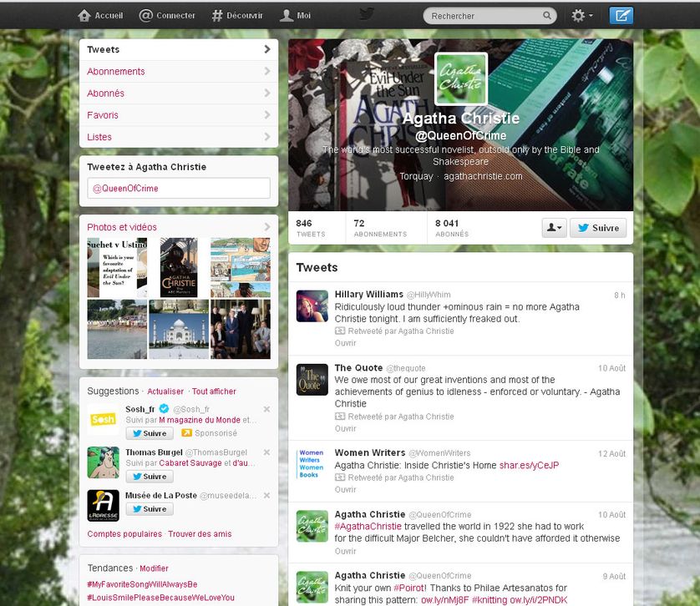
Task: Open the Abonnements list
Action: coord(179,72)
